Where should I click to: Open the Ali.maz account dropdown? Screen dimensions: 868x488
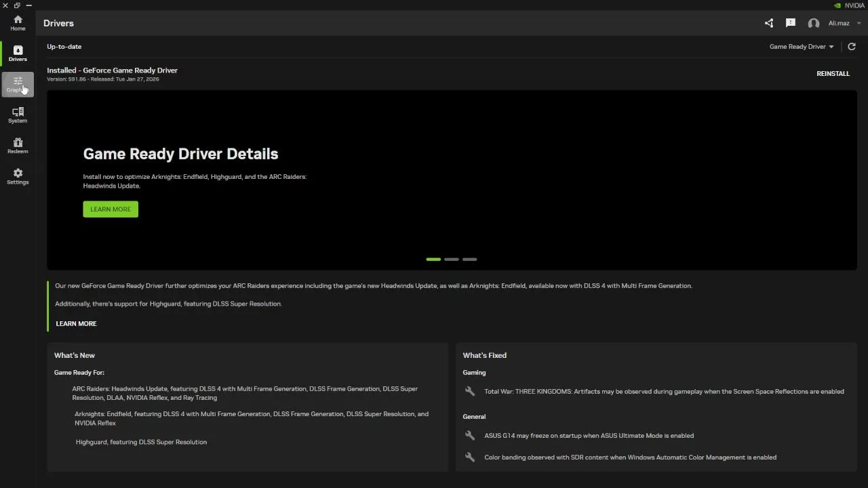[844, 23]
